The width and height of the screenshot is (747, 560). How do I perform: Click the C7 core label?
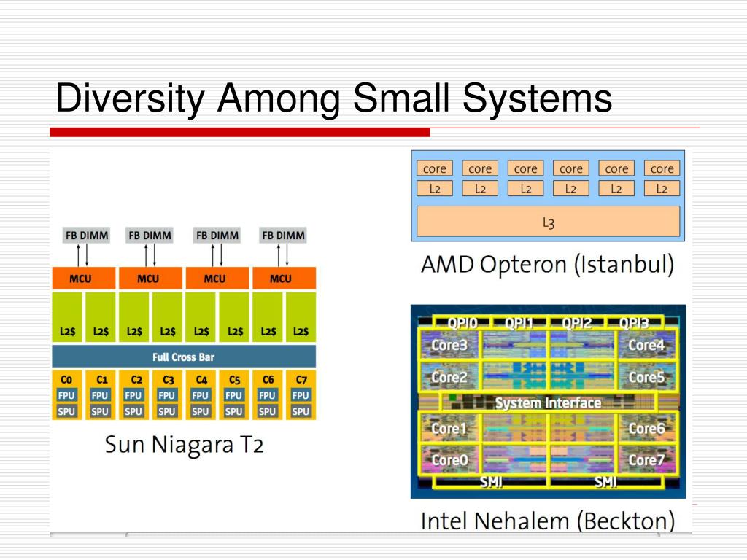[x=301, y=379]
